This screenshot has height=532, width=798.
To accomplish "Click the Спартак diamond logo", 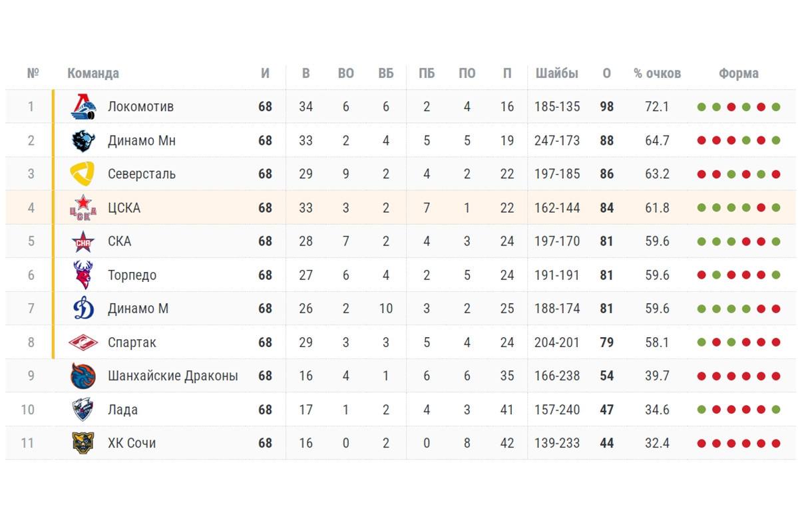I will 83,342.
